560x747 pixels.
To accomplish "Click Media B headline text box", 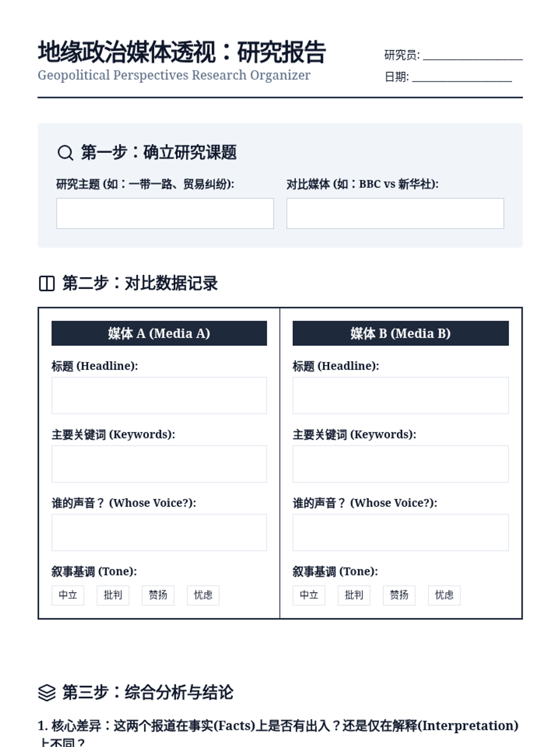I will point(400,395).
